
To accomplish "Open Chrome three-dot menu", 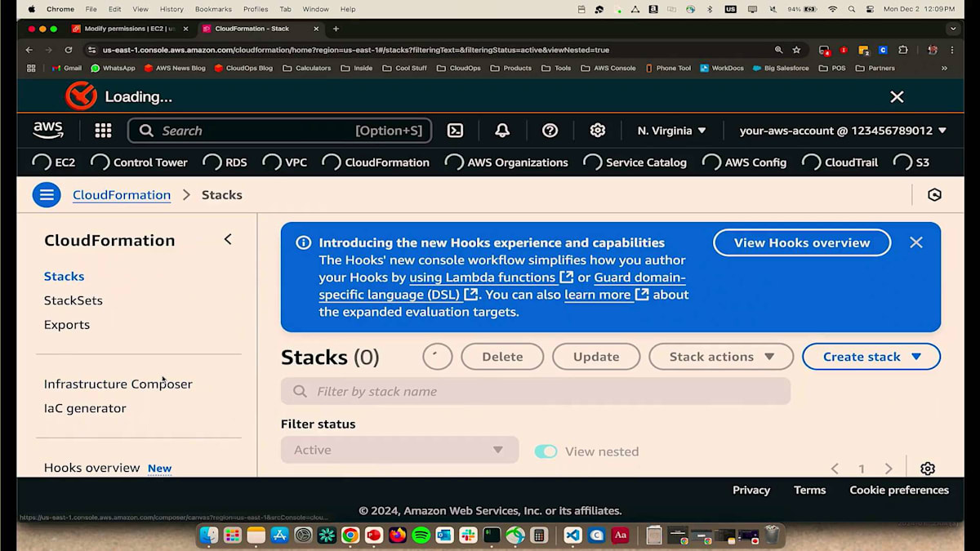I will [x=952, y=50].
